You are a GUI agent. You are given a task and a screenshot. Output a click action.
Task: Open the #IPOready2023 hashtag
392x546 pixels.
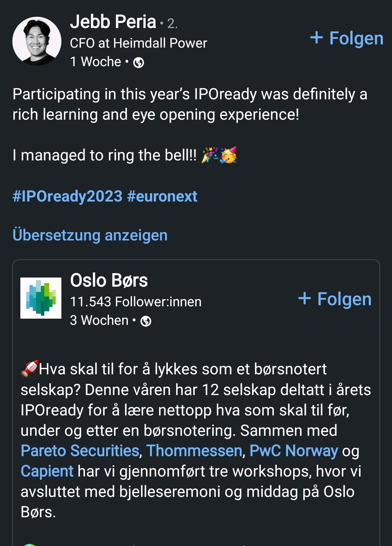click(67, 196)
